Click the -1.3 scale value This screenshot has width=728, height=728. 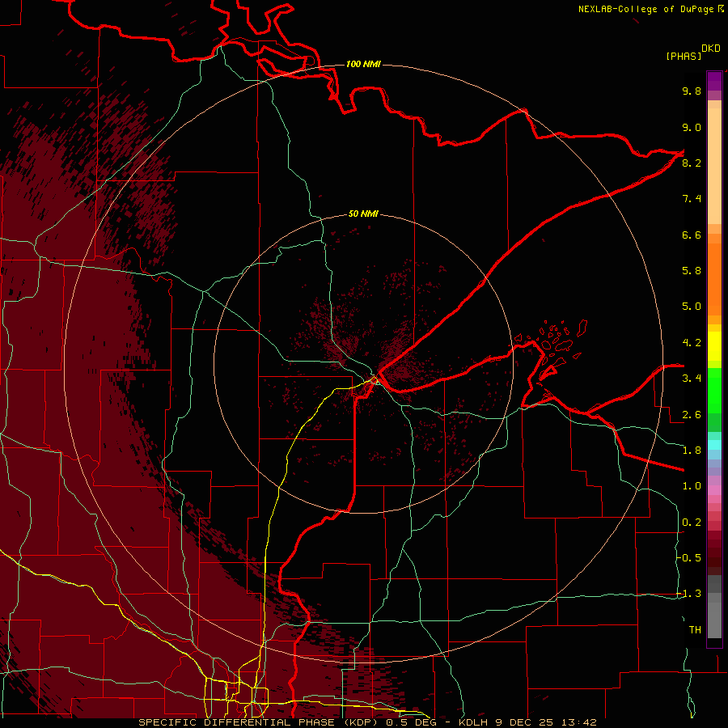689,594
